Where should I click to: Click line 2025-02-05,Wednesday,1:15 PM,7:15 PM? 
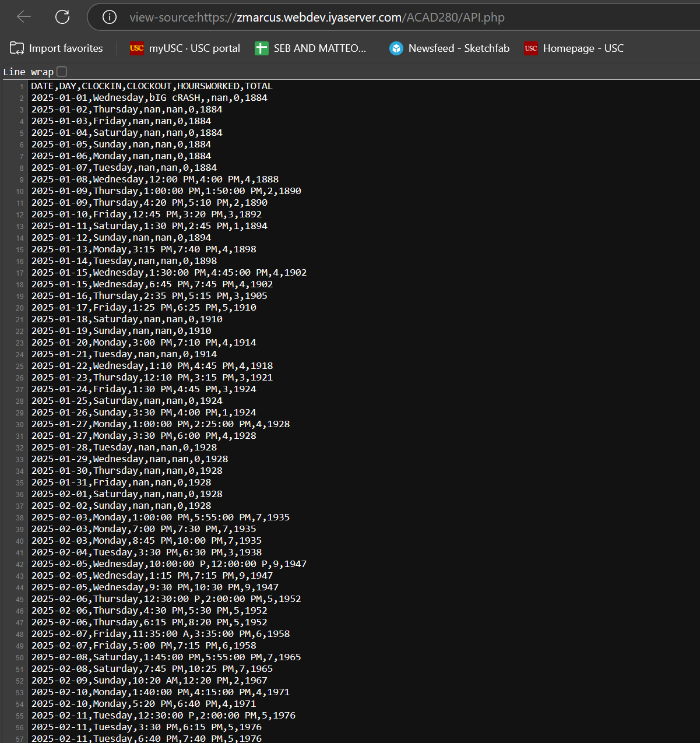pos(152,576)
